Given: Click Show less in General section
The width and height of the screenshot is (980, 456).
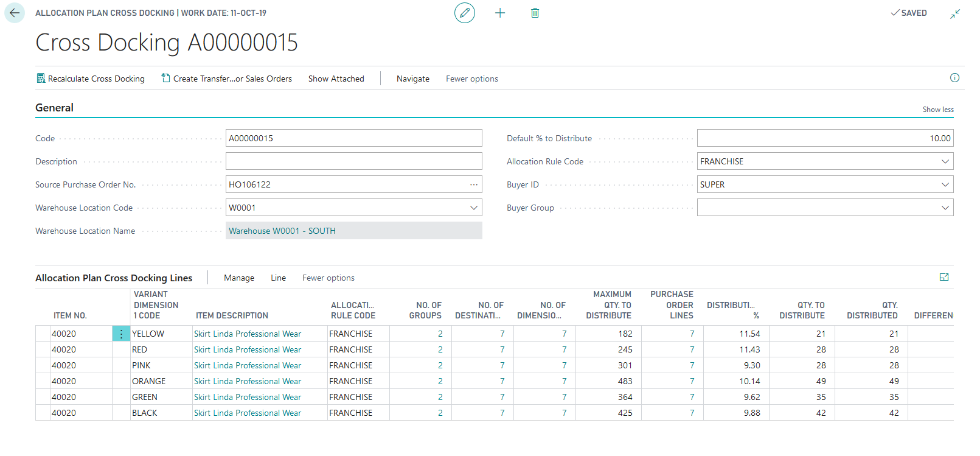Looking at the screenshot, I should pyautogui.click(x=937, y=110).
